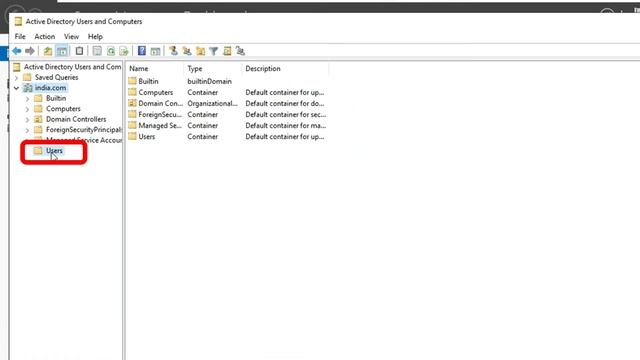Image resolution: width=640 pixels, height=360 pixels.
Task: Click the Saved Queries folder icon
Action: point(27,77)
